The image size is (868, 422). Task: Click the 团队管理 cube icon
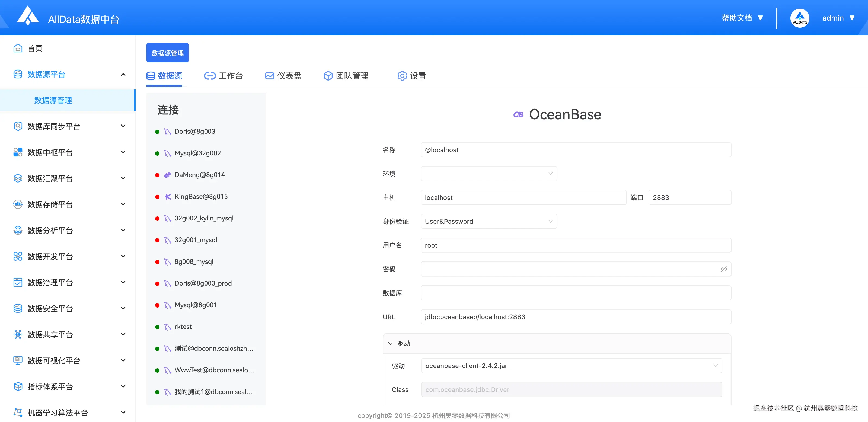(328, 76)
